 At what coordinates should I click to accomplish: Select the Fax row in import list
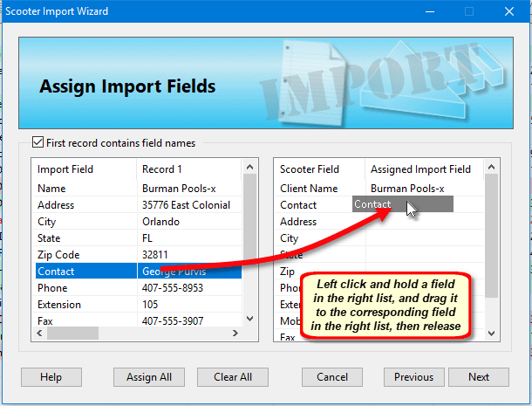tap(139, 320)
